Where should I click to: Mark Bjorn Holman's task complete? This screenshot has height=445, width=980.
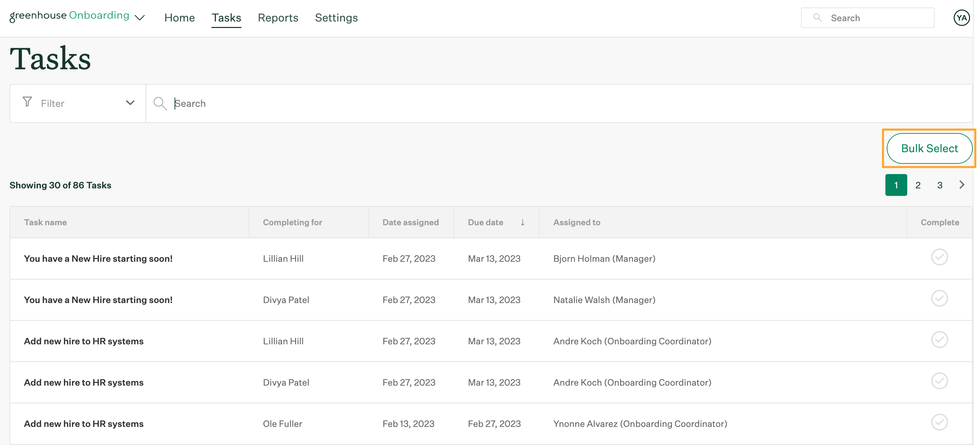point(939,257)
